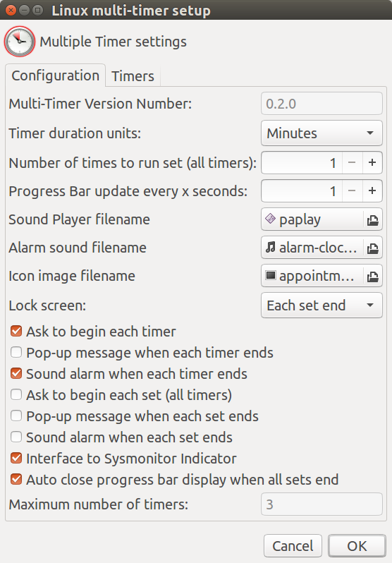Increase the progress bar update seconds

click(372, 190)
